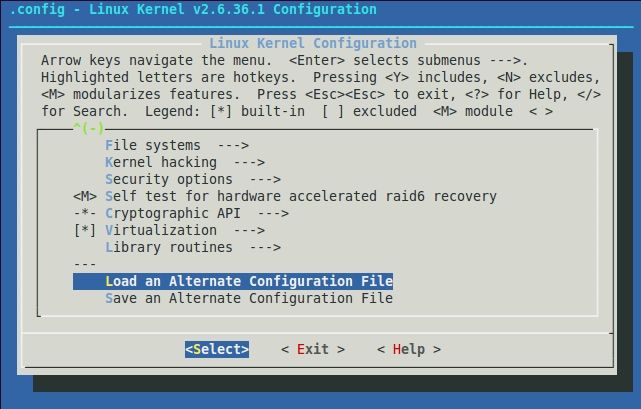Click the 'Legend: [*] built-in' text

(x=225, y=111)
